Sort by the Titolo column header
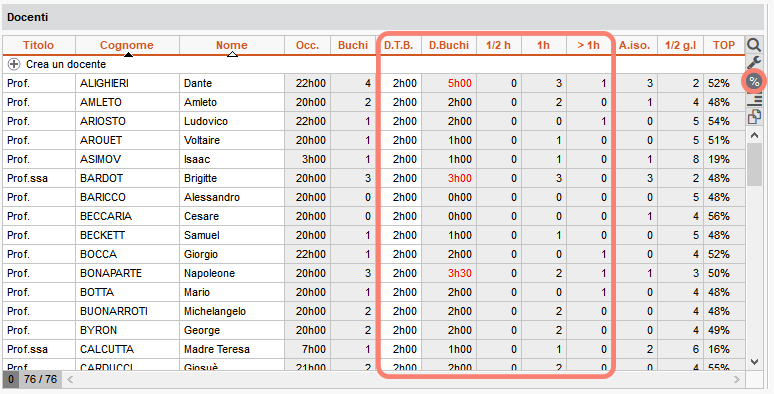The width and height of the screenshot is (774, 394). point(39,45)
